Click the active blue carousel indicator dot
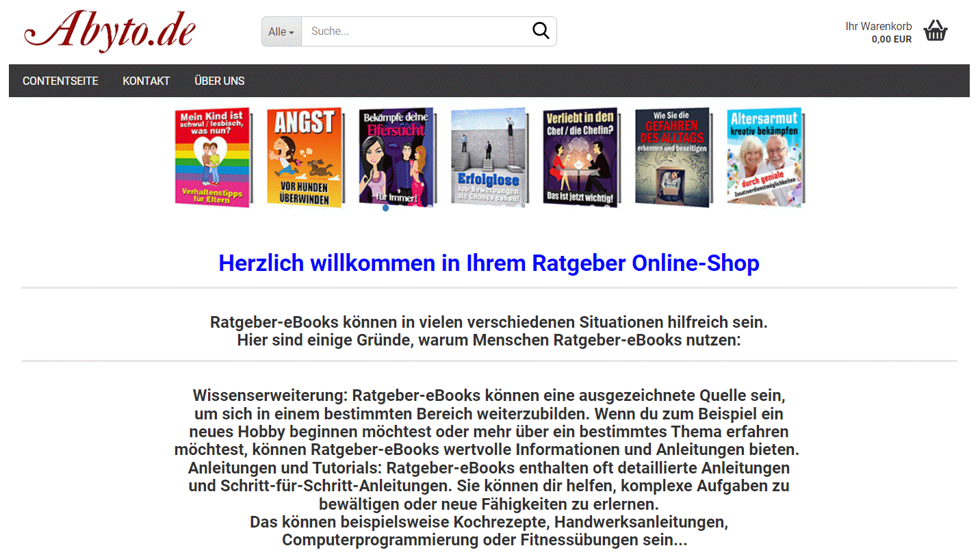Image resolution: width=980 pixels, height=559 pixels. [385, 208]
